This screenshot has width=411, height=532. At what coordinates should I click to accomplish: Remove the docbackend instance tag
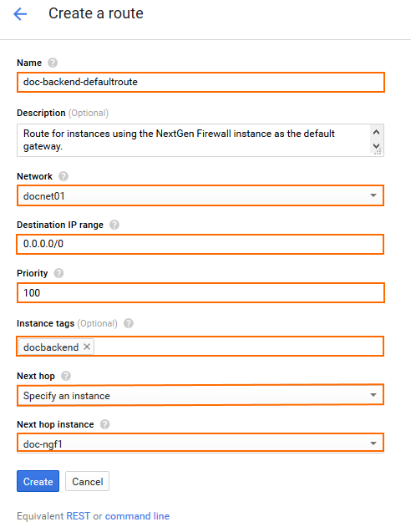pos(87,347)
